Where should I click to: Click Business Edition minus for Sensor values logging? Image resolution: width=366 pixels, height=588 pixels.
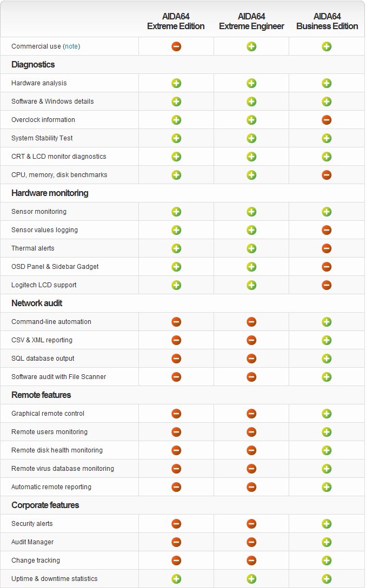(327, 230)
